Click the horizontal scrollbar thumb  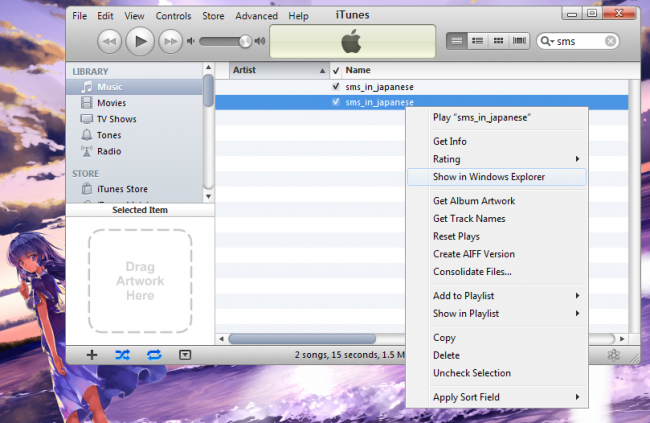[302, 339]
